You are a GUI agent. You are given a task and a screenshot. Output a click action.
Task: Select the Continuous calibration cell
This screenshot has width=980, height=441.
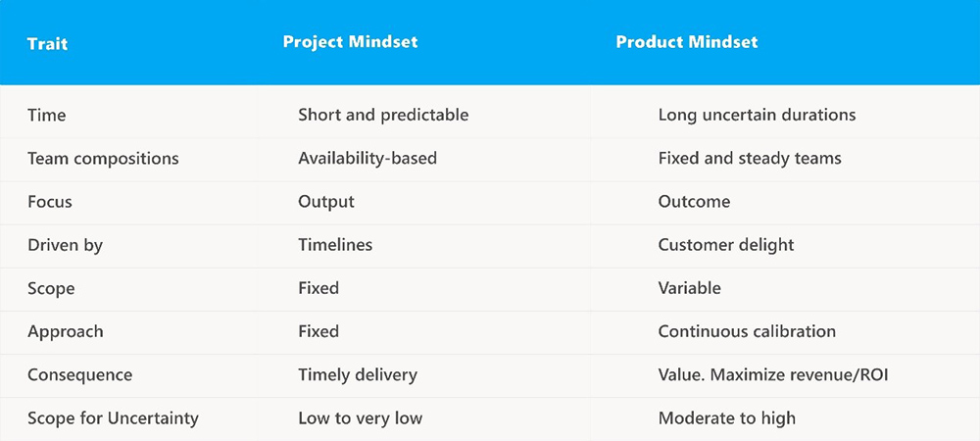pyautogui.click(x=747, y=331)
